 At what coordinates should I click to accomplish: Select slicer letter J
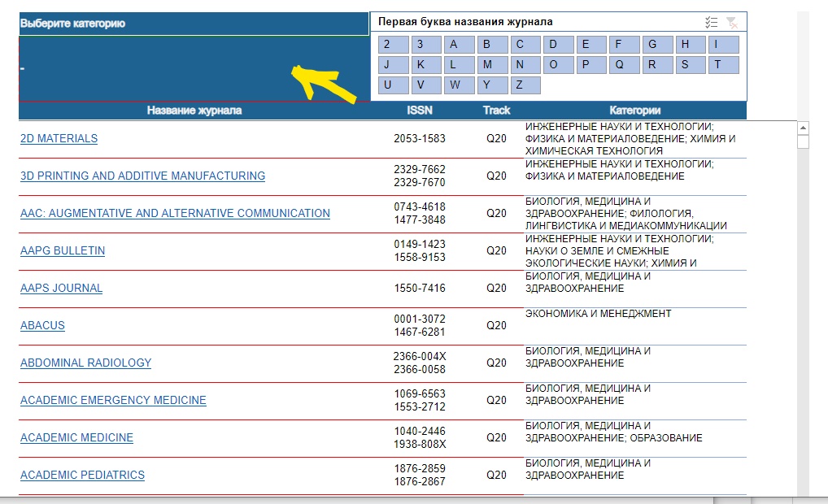[394, 65]
